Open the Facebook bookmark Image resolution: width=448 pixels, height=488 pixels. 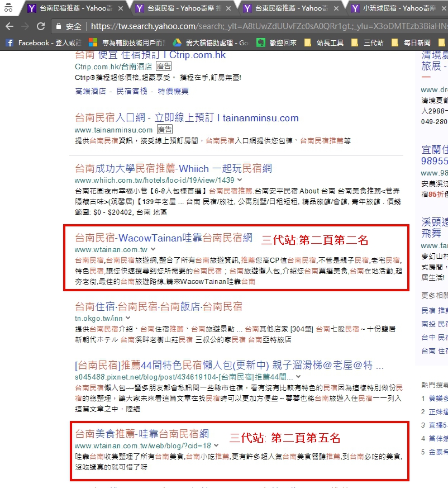(x=43, y=42)
